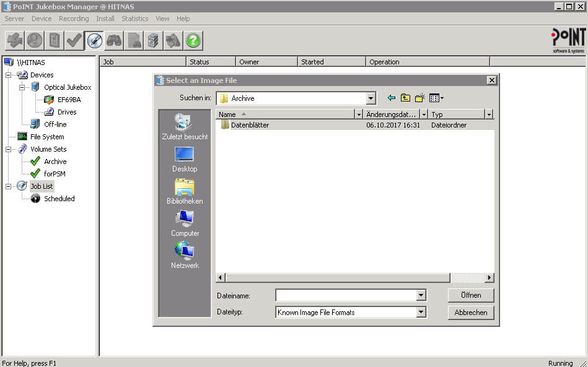Image resolution: width=588 pixels, height=367 pixels.
Task: Click the Name column header in dialog
Action: tap(286, 114)
